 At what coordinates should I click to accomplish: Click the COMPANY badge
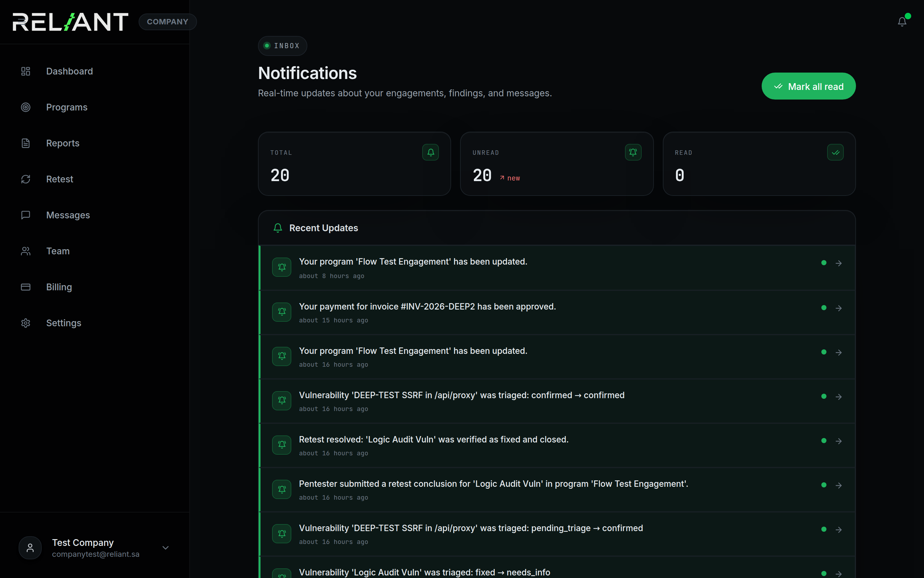click(x=167, y=22)
